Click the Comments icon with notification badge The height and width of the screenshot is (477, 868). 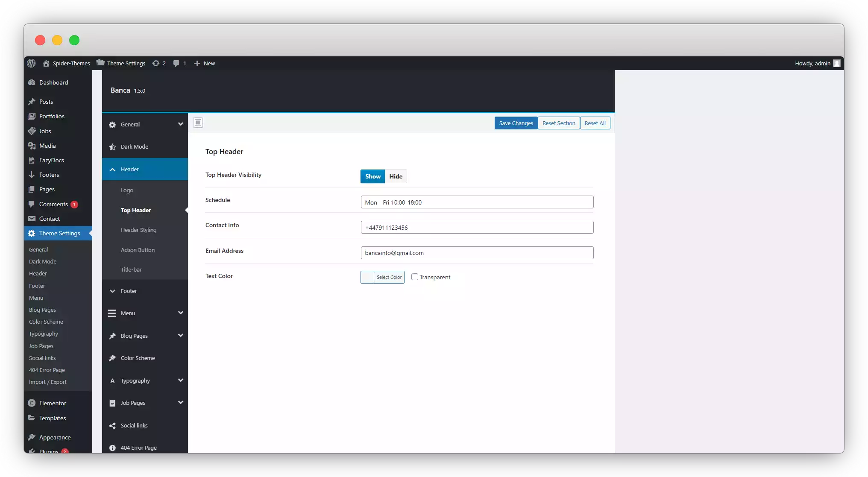[53, 204]
